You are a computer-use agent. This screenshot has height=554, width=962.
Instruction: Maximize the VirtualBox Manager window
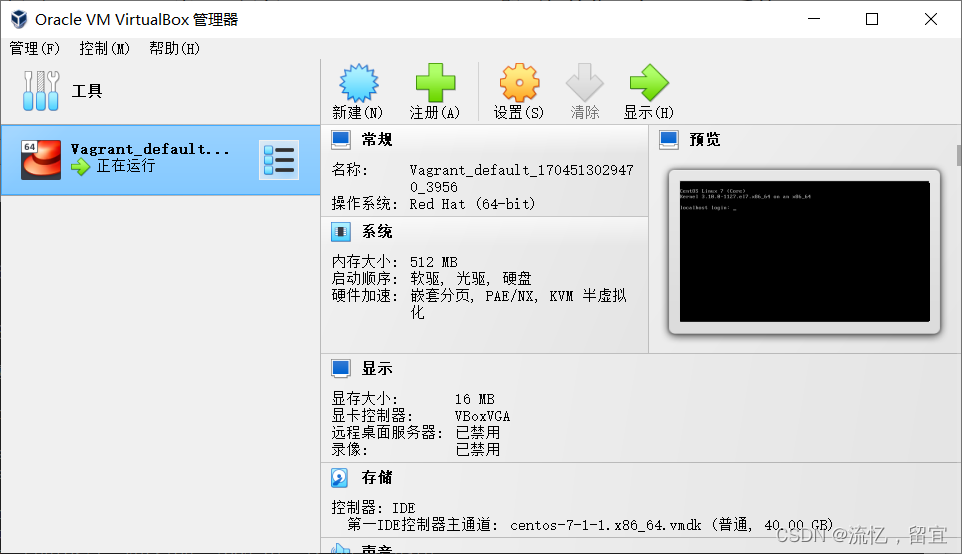(872, 19)
